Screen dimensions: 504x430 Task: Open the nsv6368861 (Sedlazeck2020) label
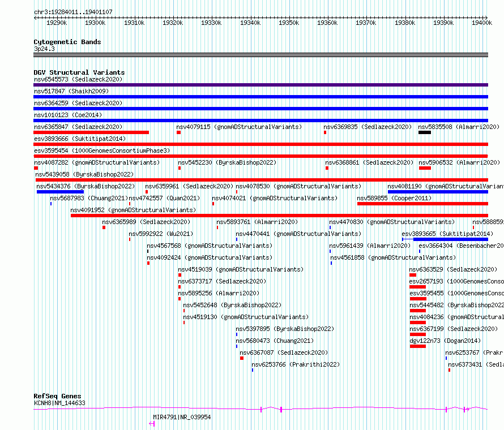369,162
